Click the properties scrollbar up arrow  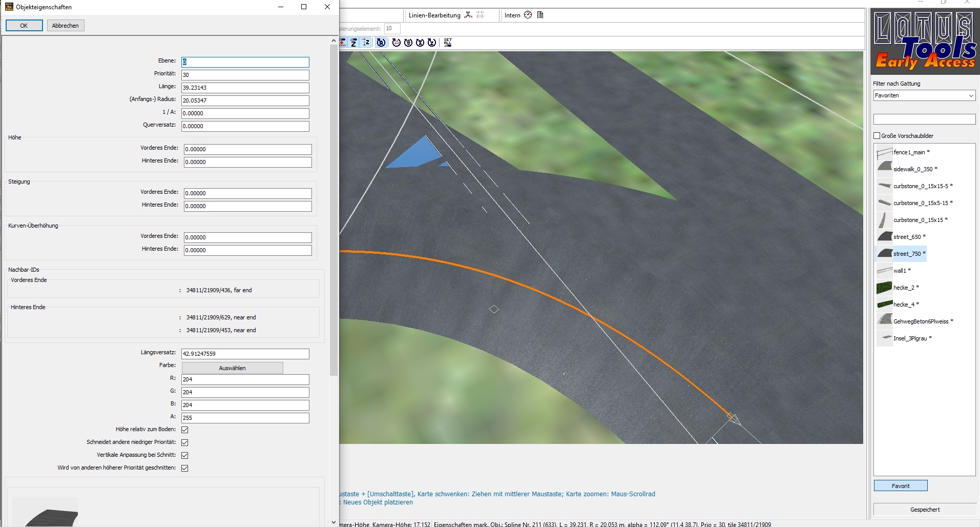coord(334,40)
